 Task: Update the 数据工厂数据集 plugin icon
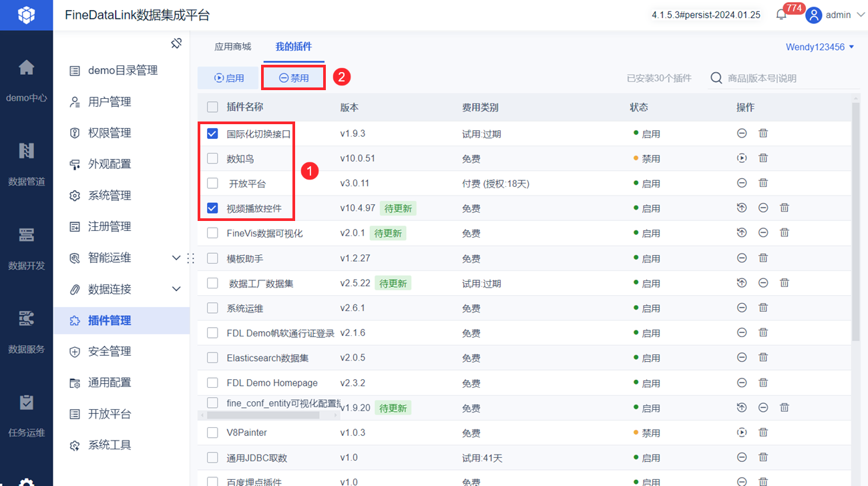pyautogui.click(x=742, y=282)
